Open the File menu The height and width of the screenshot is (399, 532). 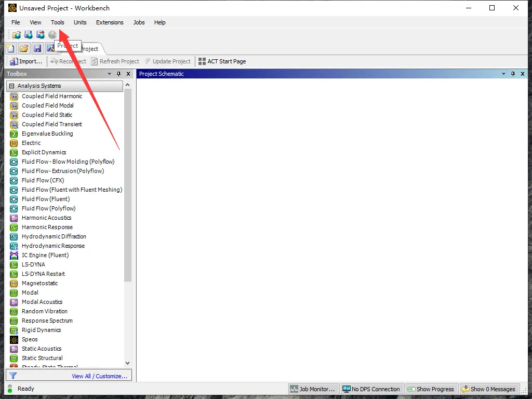point(16,22)
